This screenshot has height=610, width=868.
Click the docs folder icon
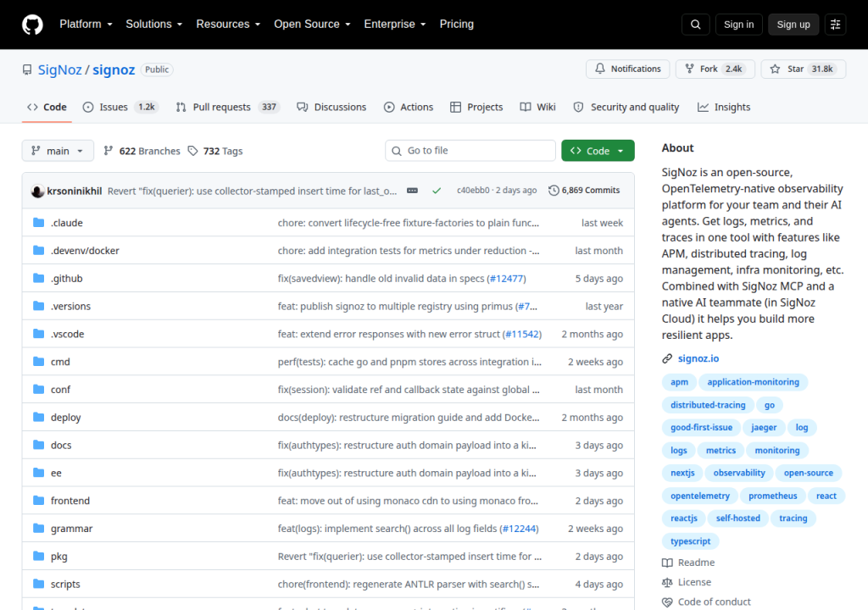[x=39, y=445]
